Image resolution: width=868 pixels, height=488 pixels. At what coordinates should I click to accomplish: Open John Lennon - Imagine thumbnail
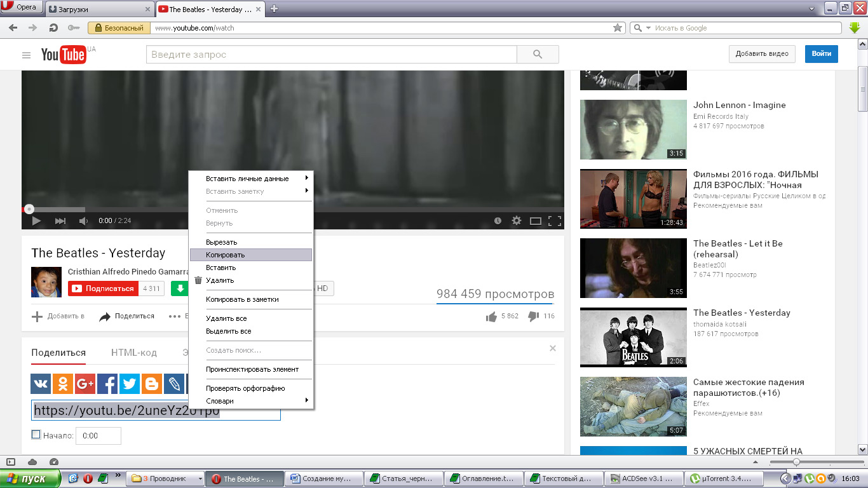coord(634,130)
